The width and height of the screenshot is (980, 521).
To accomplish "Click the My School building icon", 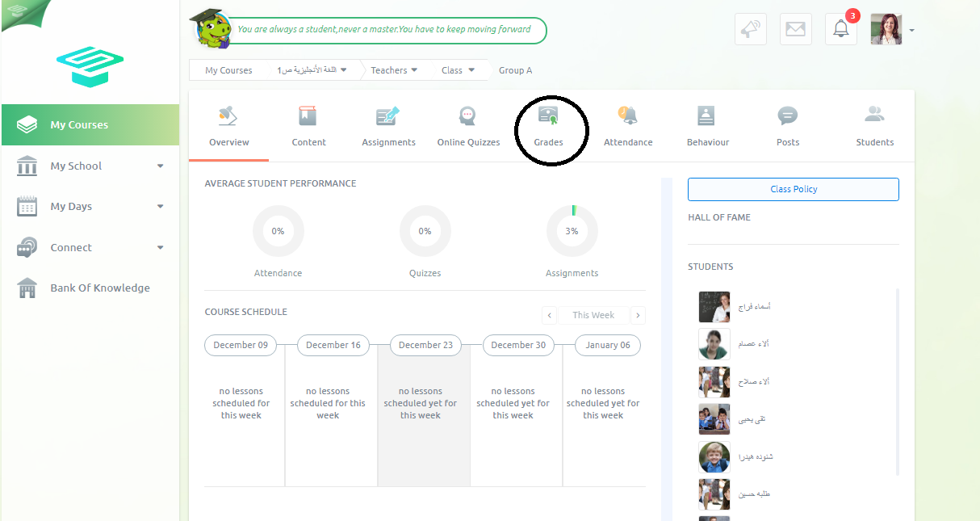I will coord(27,166).
